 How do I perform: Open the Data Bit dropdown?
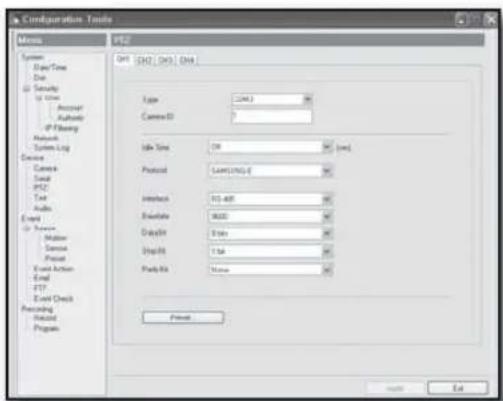pyautogui.click(x=270, y=233)
